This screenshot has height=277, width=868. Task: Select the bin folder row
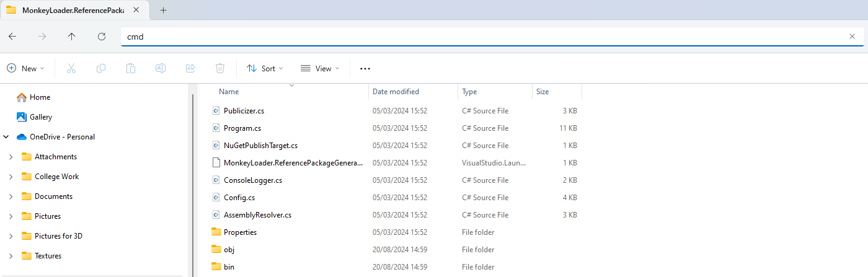tap(396, 267)
